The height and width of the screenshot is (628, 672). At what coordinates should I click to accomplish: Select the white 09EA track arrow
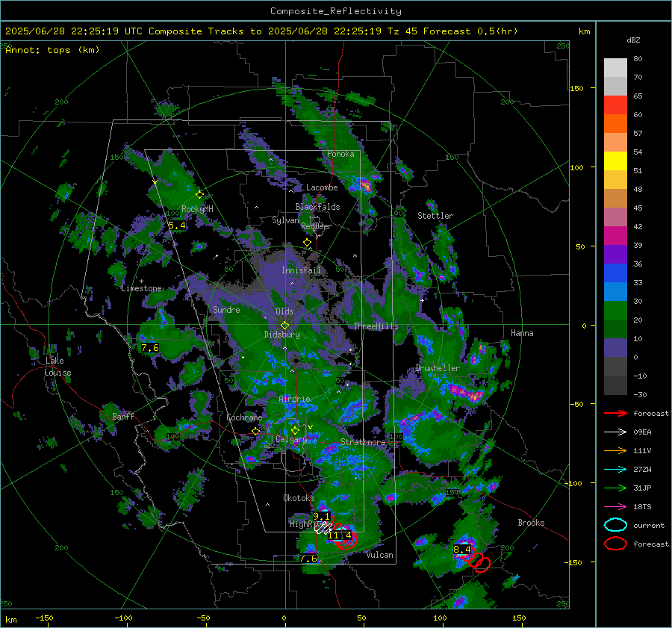615,432
